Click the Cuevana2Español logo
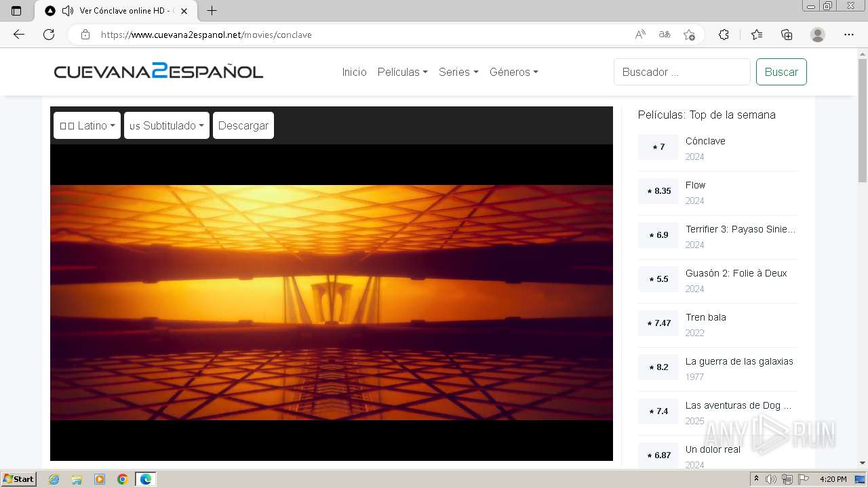Image resolution: width=868 pixels, height=488 pixels. (159, 71)
